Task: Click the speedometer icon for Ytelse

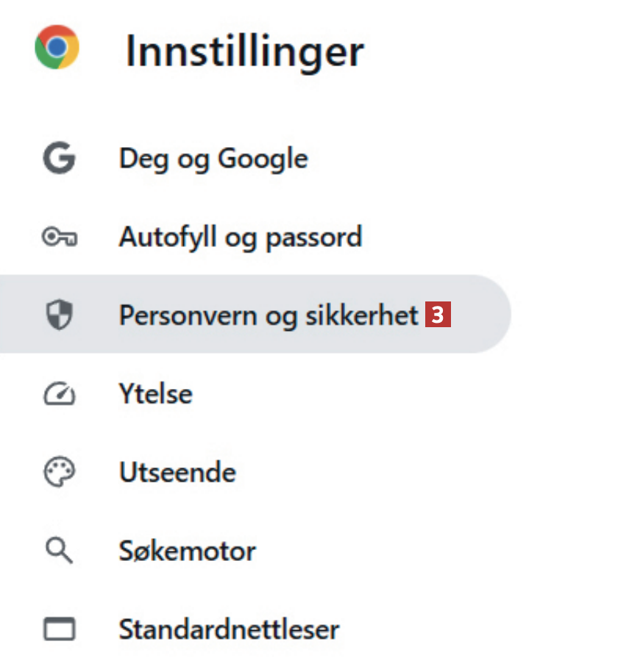Action: [59, 395]
